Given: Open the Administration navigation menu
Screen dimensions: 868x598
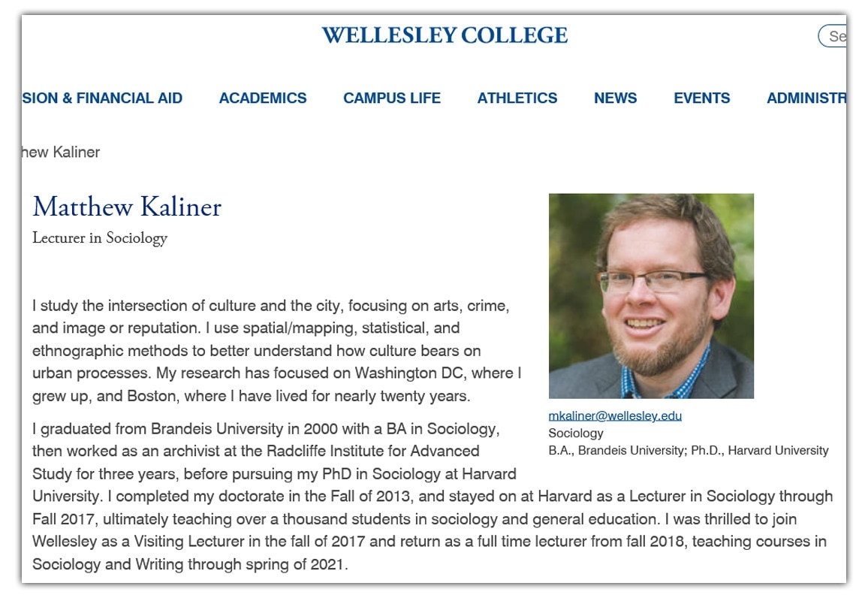Looking at the screenshot, I should [806, 98].
